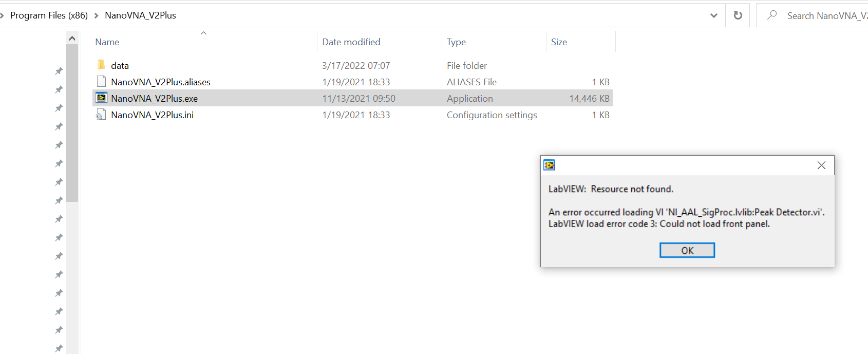Select the data folder name
Screen dimensions: 868x354
pyautogui.click(x=120, y=65)
